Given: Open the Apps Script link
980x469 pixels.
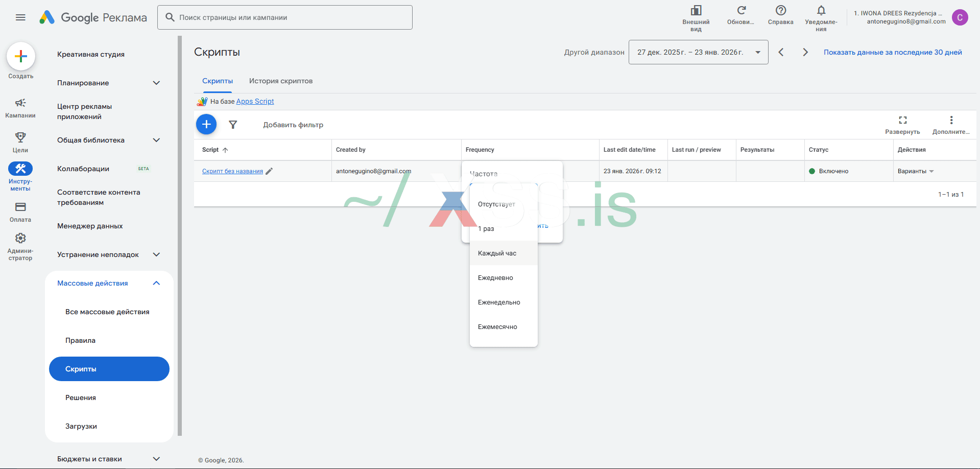Looking at the screenshot, I should tap(255, 101).
